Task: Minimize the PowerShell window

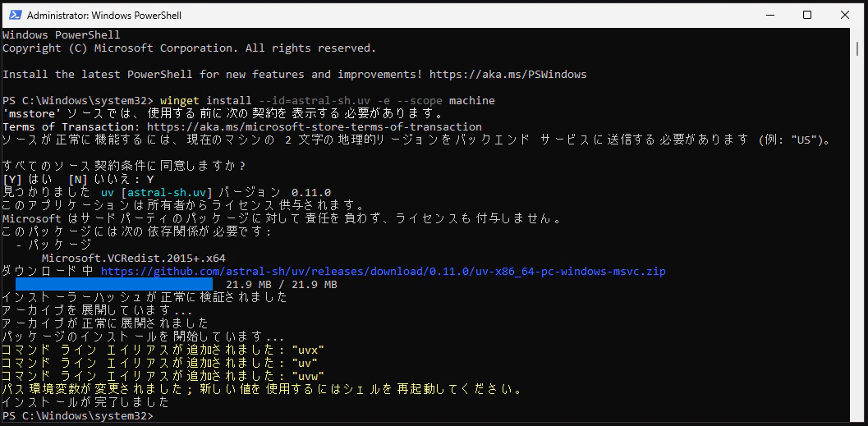Action: (x=769, y=15)
